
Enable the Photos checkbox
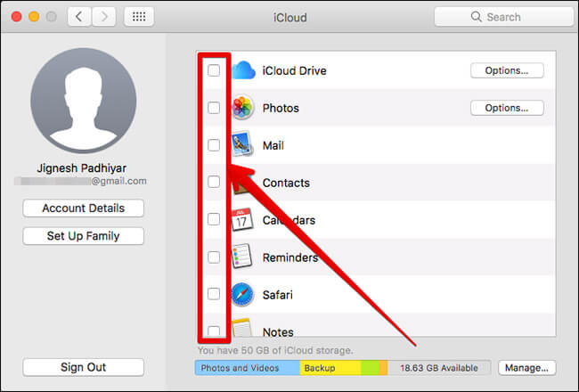coord(214,108)
